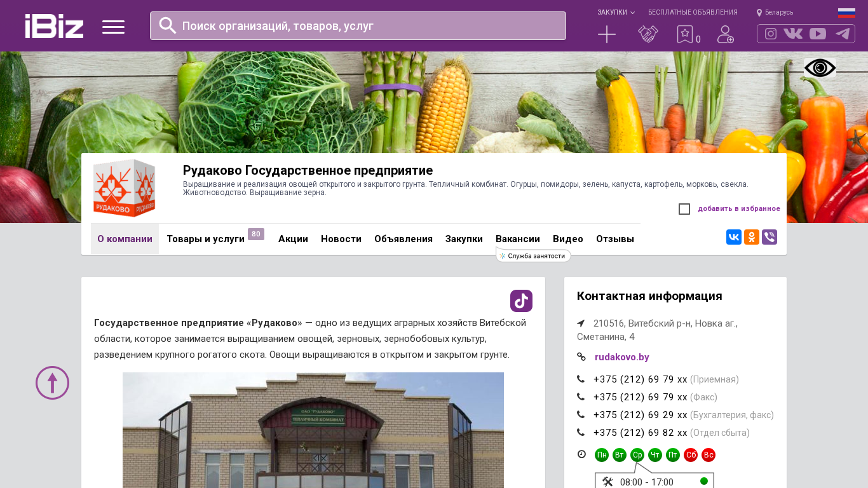Click the greenhouse building photo
This screenshot has height=488, width=868.
click(x=313, y=430)
